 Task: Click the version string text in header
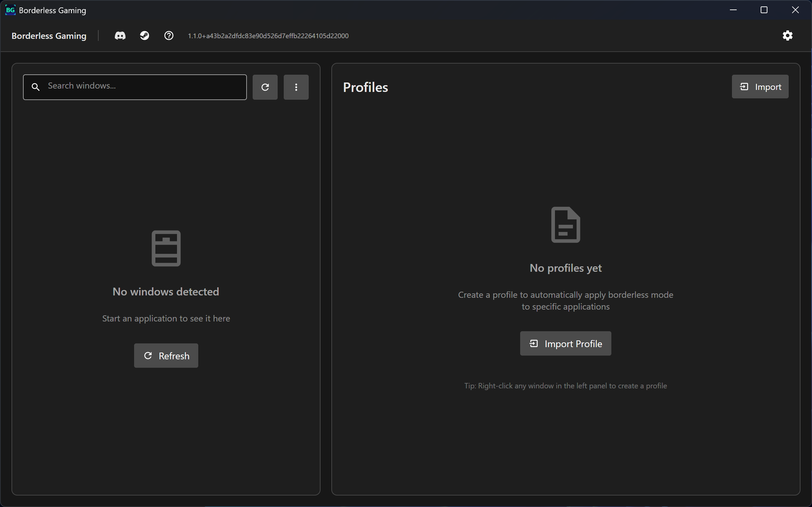coord(268,36)
